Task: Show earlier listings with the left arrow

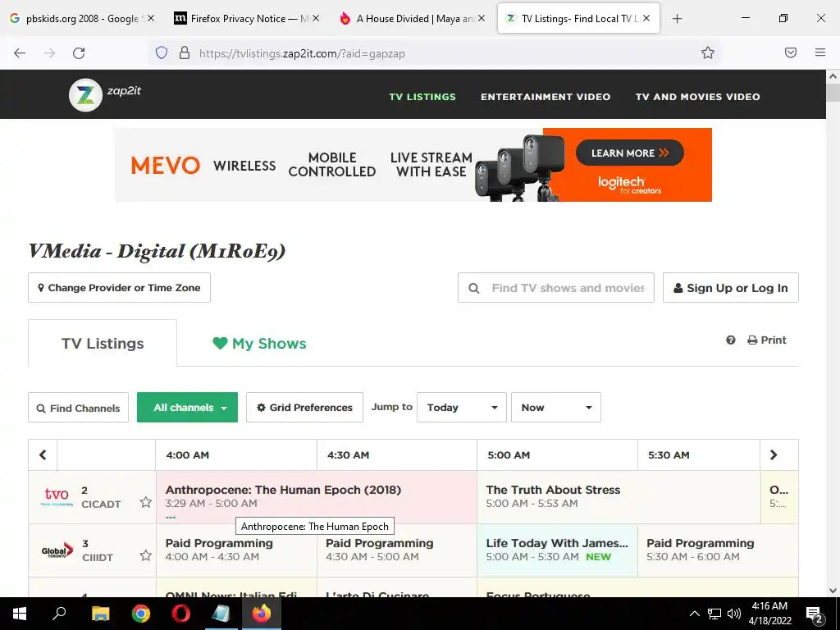Action: click(x=43, y=454)
